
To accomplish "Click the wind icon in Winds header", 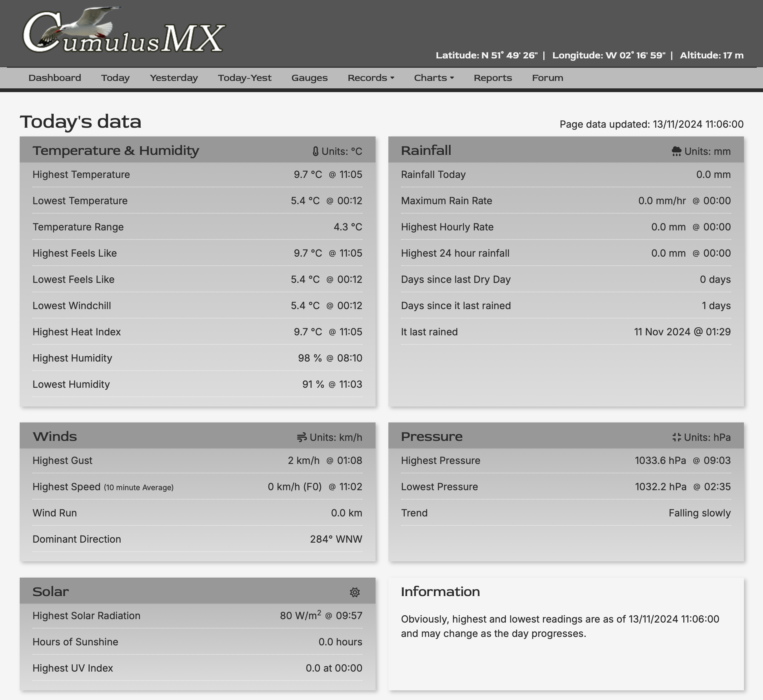I will click(x=302, y=437).
